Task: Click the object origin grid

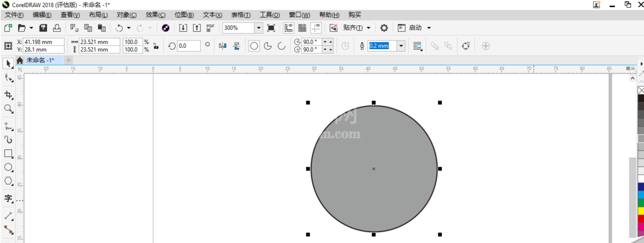Action: pyautogui.click(x=8, y=46)
